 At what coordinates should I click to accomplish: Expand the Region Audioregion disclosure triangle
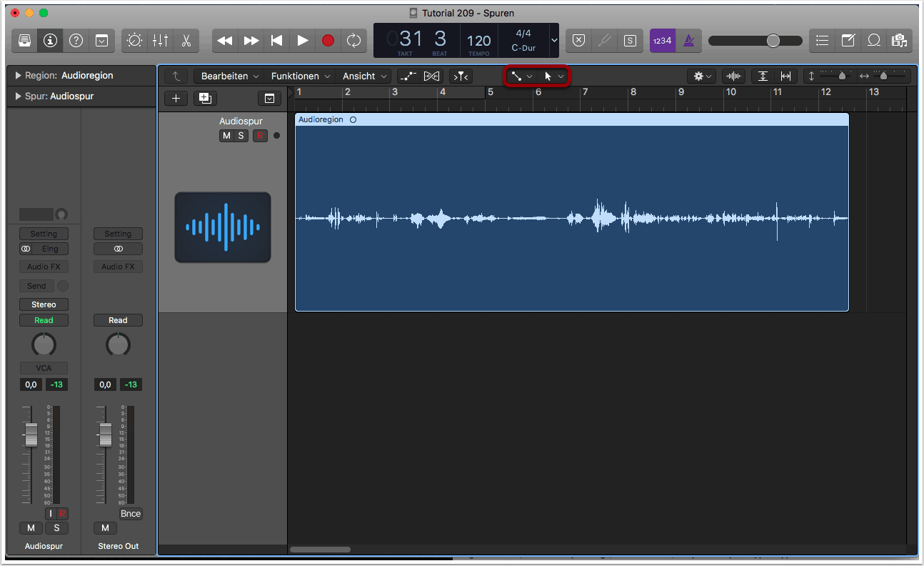pyautogui.click(x=17, y=76)
